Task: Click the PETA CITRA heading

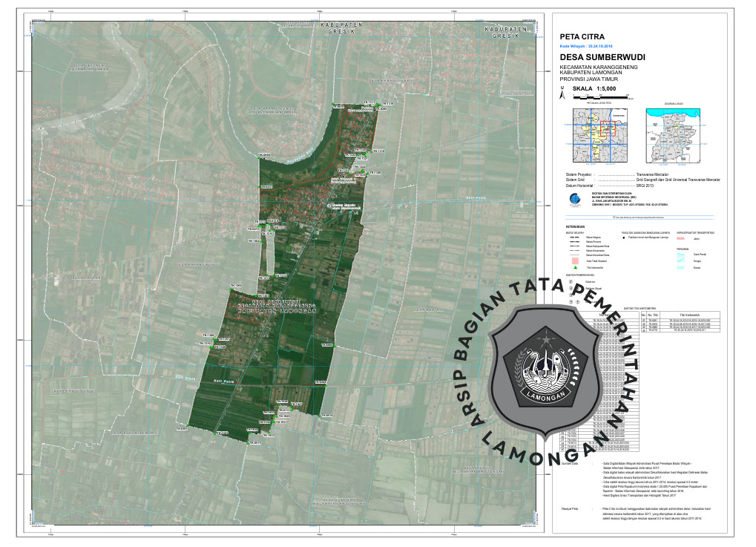Action: tap(582, 36)
